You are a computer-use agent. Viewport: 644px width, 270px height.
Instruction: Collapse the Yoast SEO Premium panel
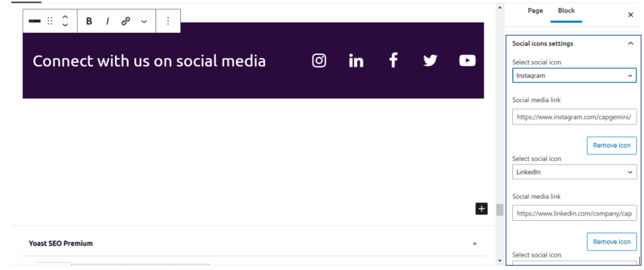click(475, 243)
